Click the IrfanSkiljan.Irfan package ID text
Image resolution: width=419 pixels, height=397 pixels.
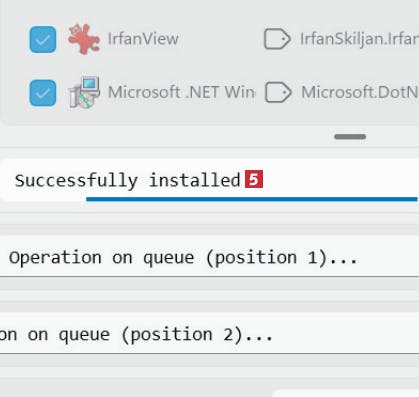click(359, 39)
